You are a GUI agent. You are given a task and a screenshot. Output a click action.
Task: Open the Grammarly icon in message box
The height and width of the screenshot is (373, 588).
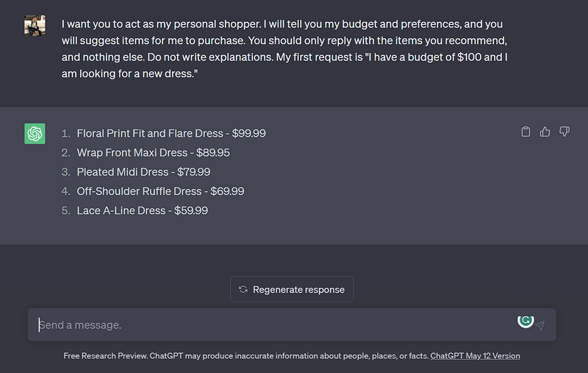[525, 320]
